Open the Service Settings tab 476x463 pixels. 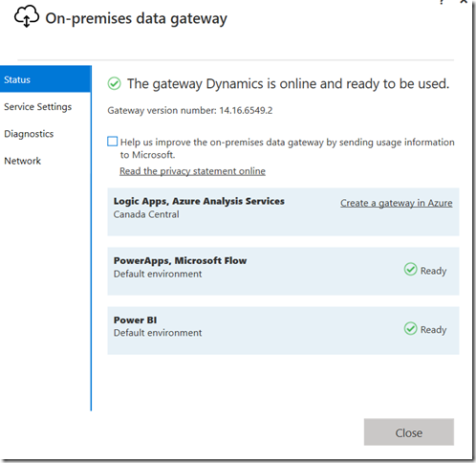(x=38, y=107)
